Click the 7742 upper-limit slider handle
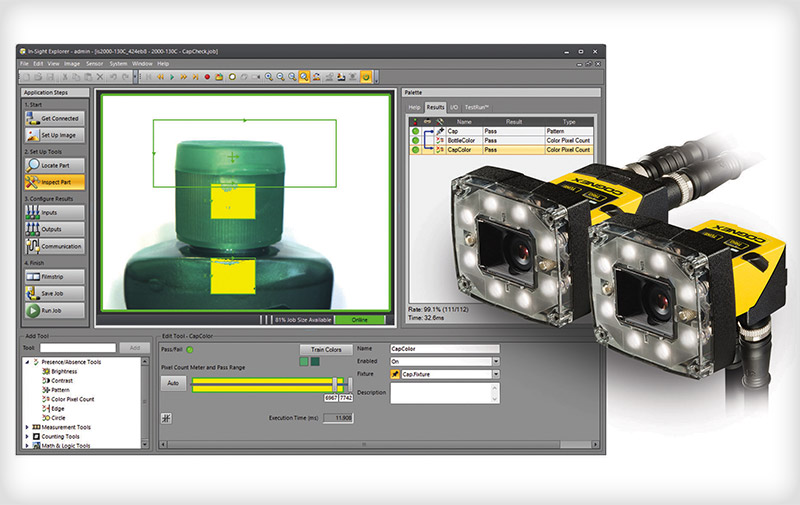 click(x=350, y=384)
